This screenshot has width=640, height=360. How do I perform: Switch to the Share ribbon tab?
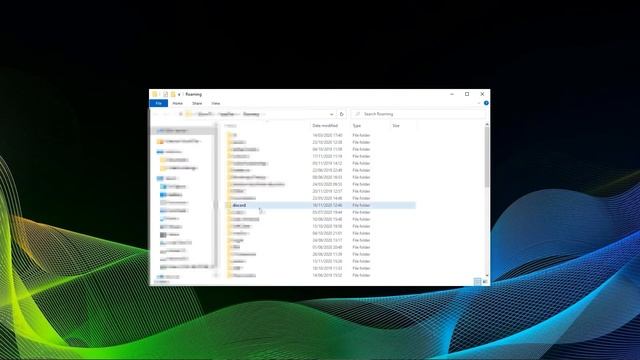(197, 103)
